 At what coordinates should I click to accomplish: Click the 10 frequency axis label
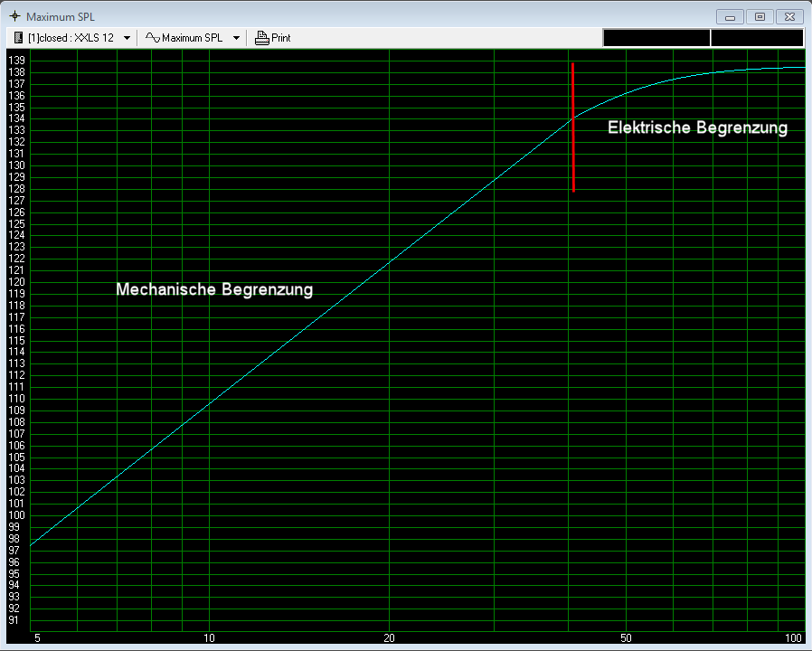(209, 638)
